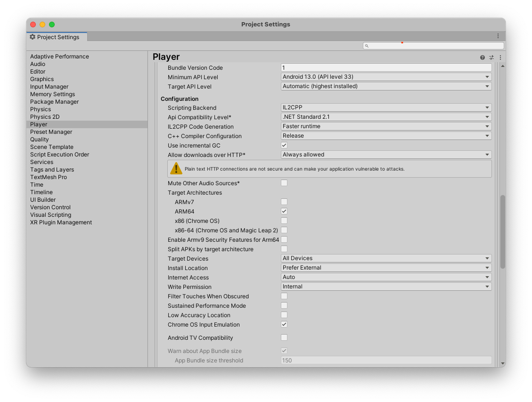Enable Mute Other Audio Sources

point(284,183)
